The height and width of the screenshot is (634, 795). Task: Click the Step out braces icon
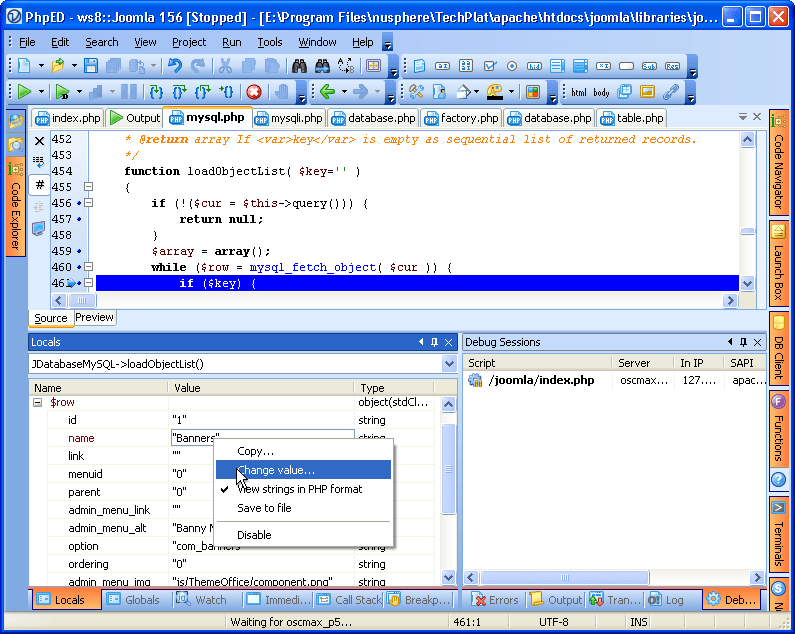[202, 92]
